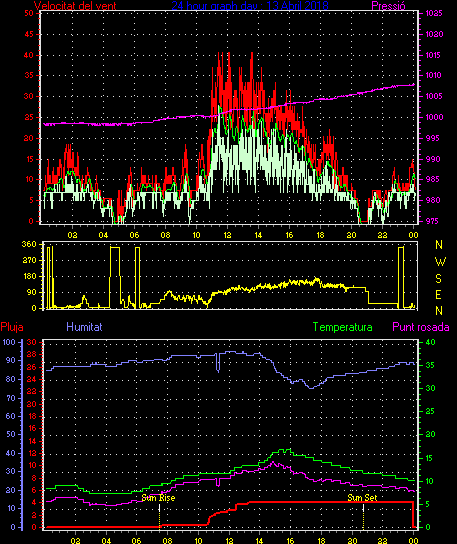Click the "980" pressure axis value

pos(432,200)
